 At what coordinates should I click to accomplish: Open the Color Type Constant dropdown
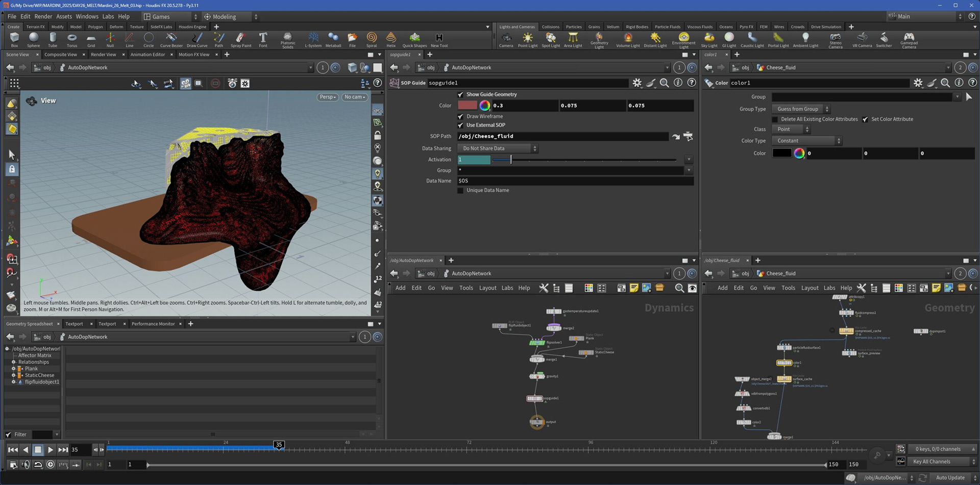pos(806,141)
